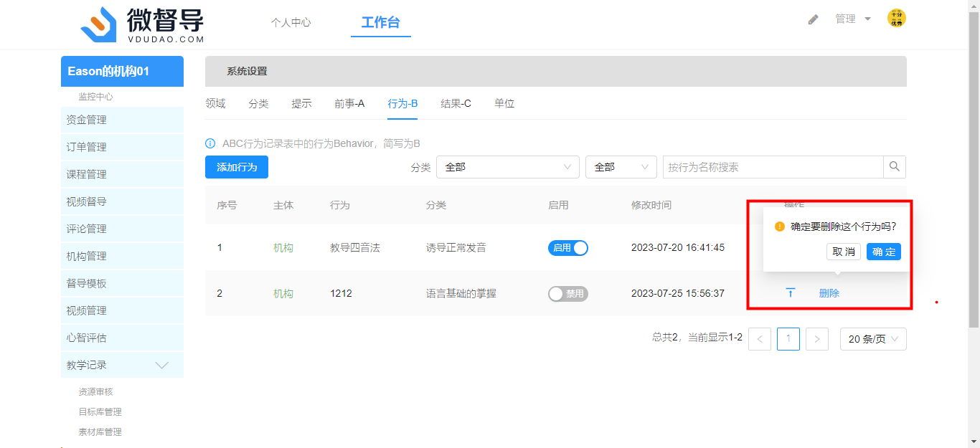Open the second 全部 filter dropdown

621,167
